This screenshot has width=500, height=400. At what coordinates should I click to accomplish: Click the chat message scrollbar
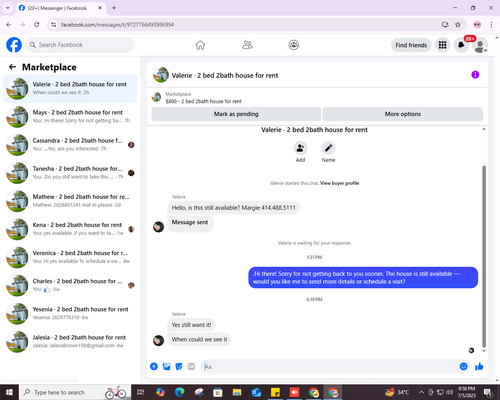pos(484,257)
